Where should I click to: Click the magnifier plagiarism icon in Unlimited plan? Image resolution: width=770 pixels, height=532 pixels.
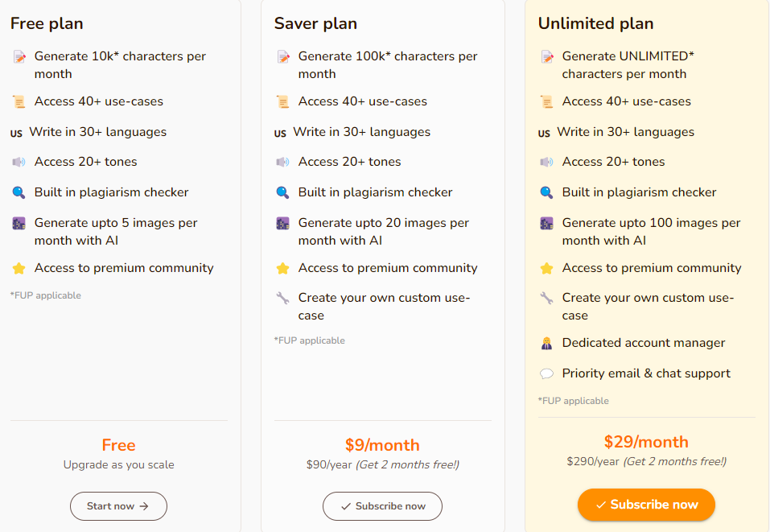coord(546,192)
